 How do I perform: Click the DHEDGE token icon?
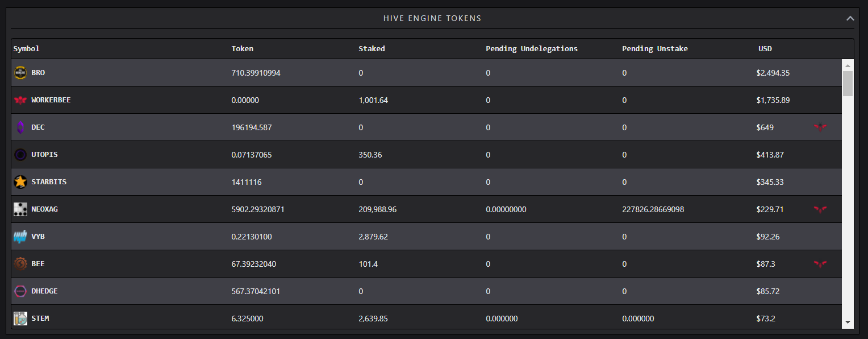(20, 291)
